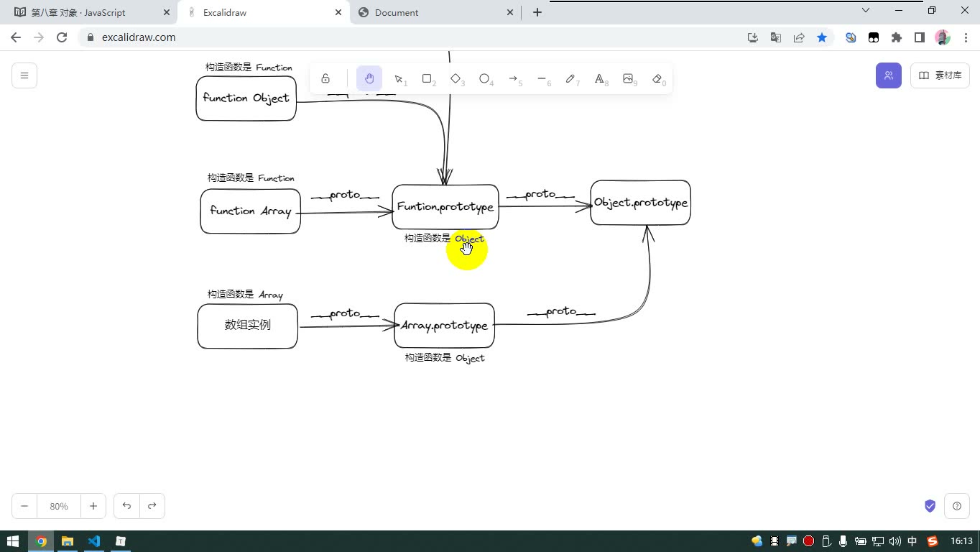Toggle the Chrome side panel
980x552 pixels.
pyautogui.click(x=920, y=37)
